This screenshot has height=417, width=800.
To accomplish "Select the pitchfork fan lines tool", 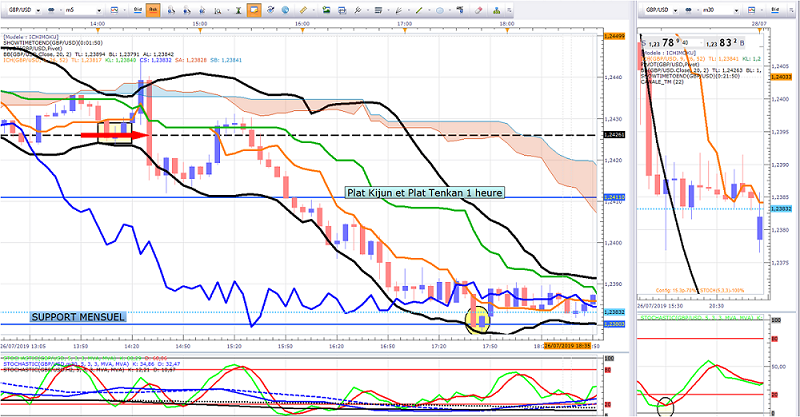I will pos(398,10).
